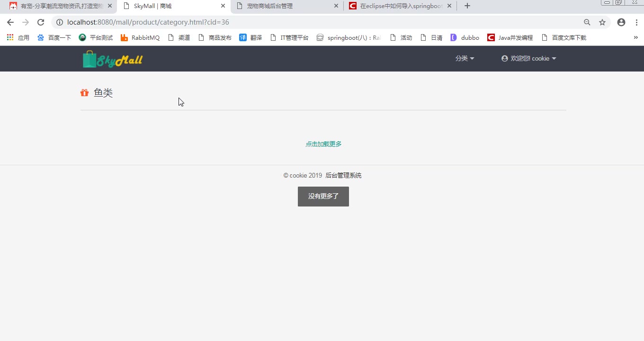The width and height of the screenshot is (644, 341).
Task: Open the IT管理平台 bookmark
Action: (x=289, y=37)
